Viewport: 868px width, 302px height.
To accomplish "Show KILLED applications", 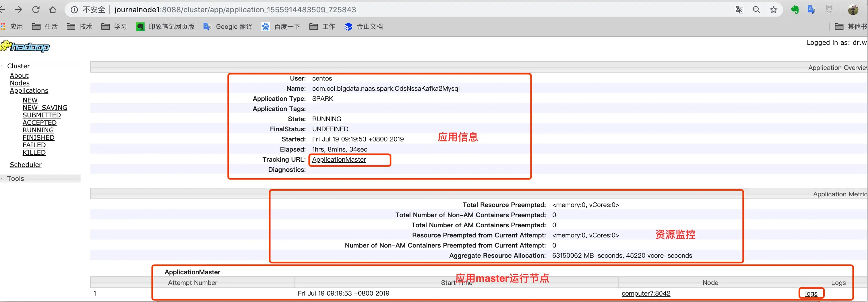I will coord(34,152).
